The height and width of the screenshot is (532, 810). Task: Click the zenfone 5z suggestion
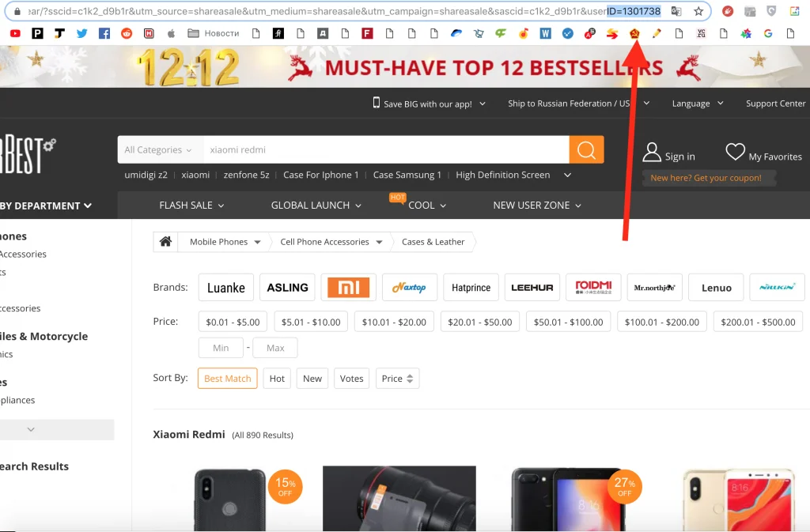pos(247,175)
